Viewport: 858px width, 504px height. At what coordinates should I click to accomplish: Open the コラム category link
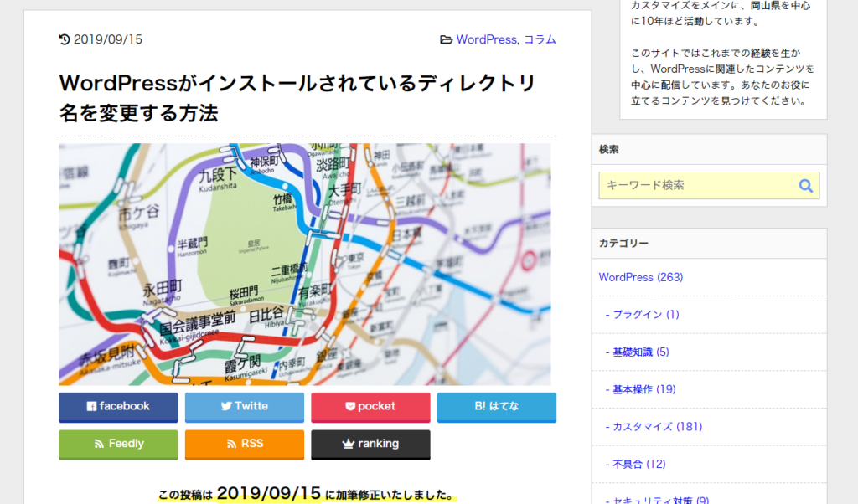point(540,39)
